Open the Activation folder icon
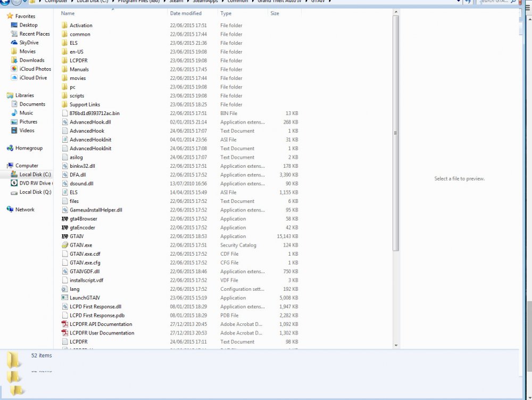 point(64,25)
